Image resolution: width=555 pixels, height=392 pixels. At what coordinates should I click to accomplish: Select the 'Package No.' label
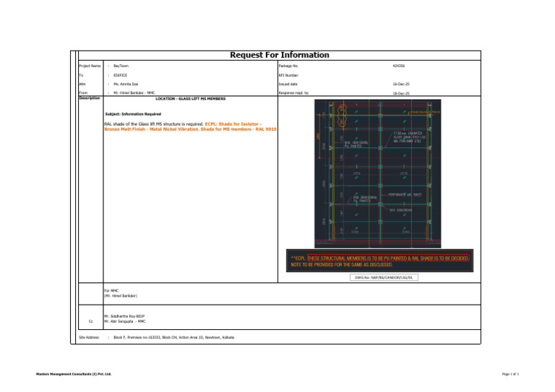[288, 66]
